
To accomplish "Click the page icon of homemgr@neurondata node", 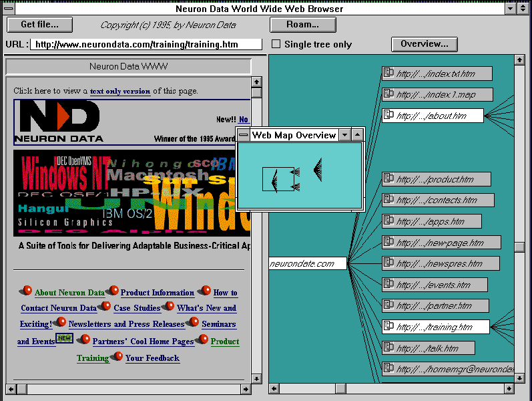I will pyautogui.click(x=388, y=368).
